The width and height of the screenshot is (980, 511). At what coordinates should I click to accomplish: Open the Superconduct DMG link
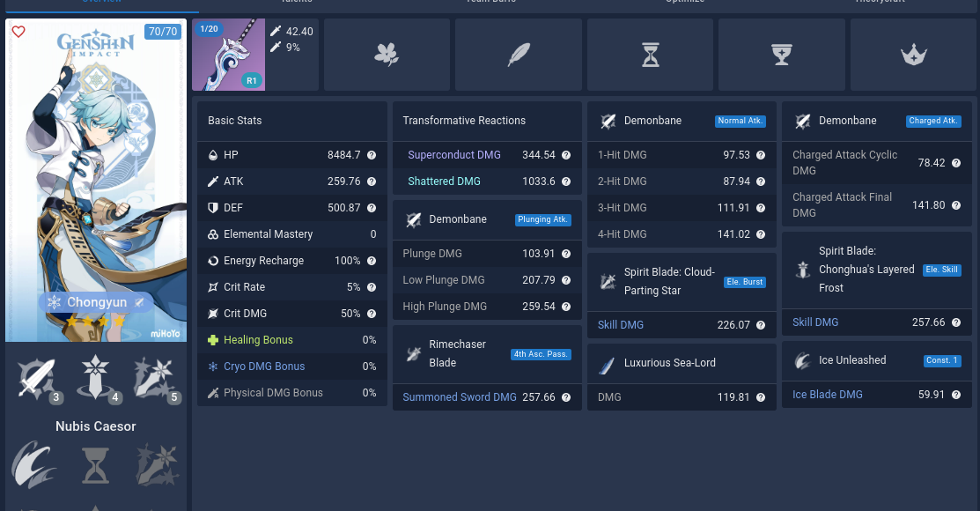coord(453,154)
